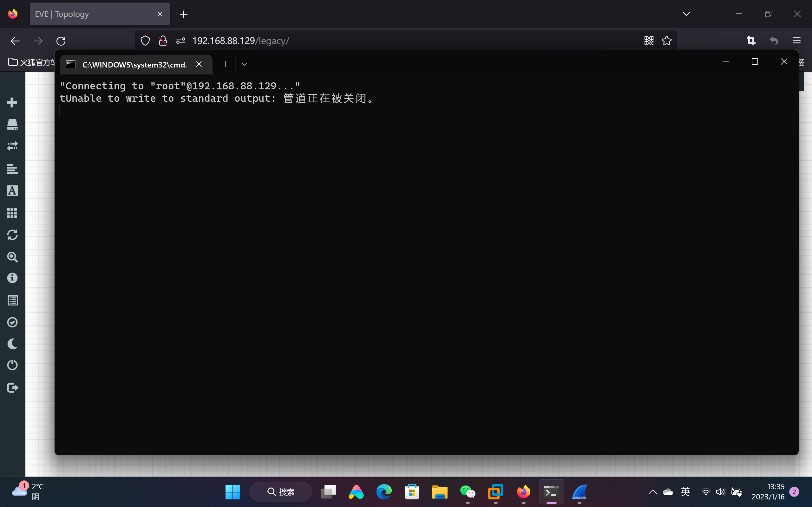The height and width of the screenshot is (507, 812).
Task: Click the Add object plus icon
Action: (x=12, y=102)
